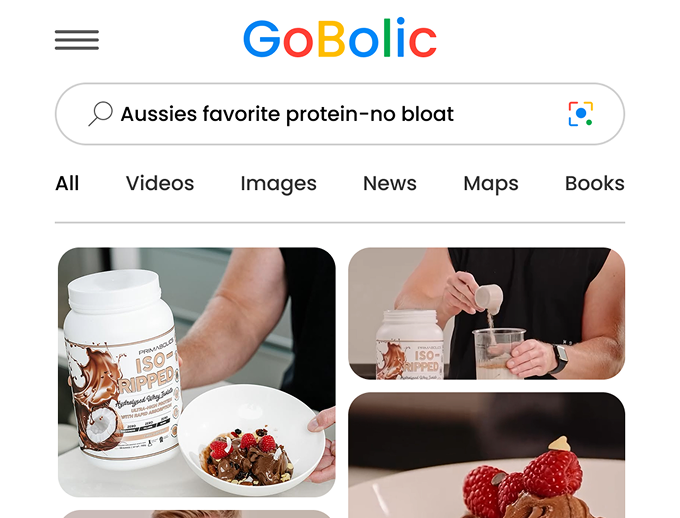This screenshot has width=680, height=518.
Task: Click the small ISO-RIPPED tub beside the shaker
Action: [x=409, y=345]
